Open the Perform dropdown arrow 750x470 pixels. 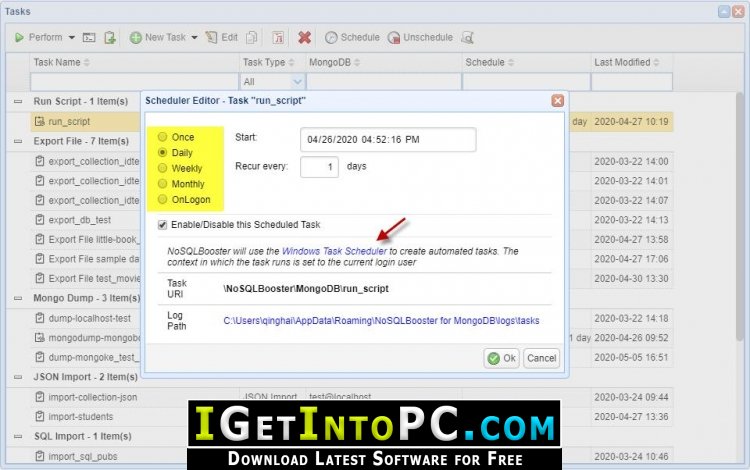click(x=71, y=37)
